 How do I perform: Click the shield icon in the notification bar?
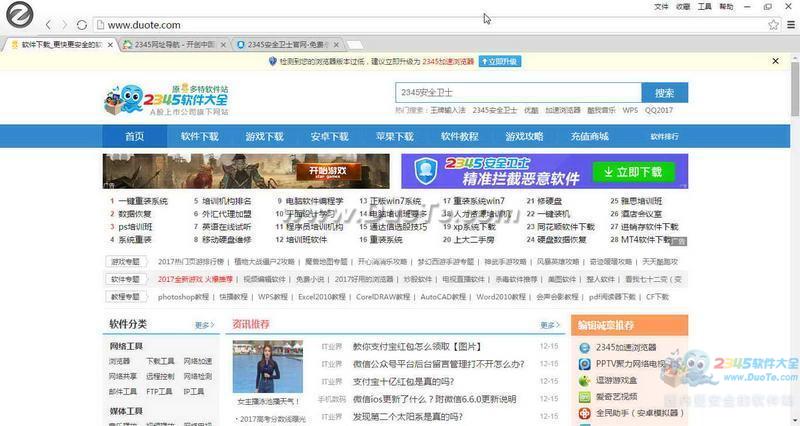pos(272,61)
